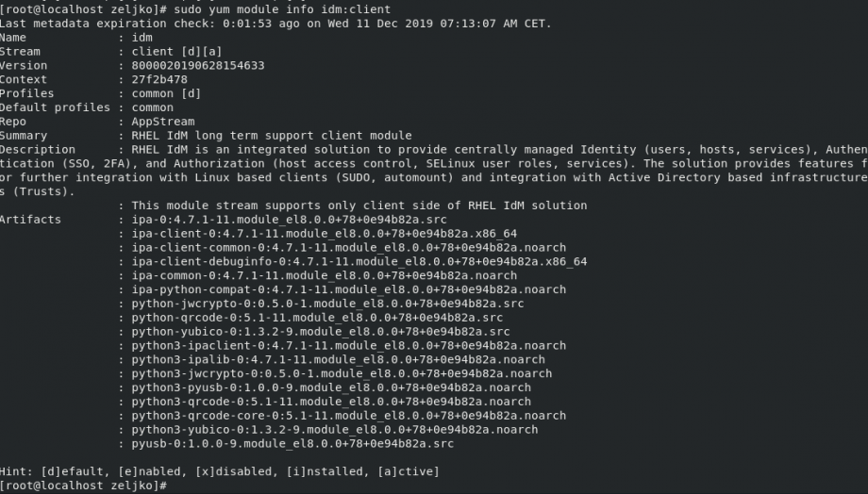Click the Version number 8000020190628154633
This screenshot has width=868, height=494.
tap(197, 65)
